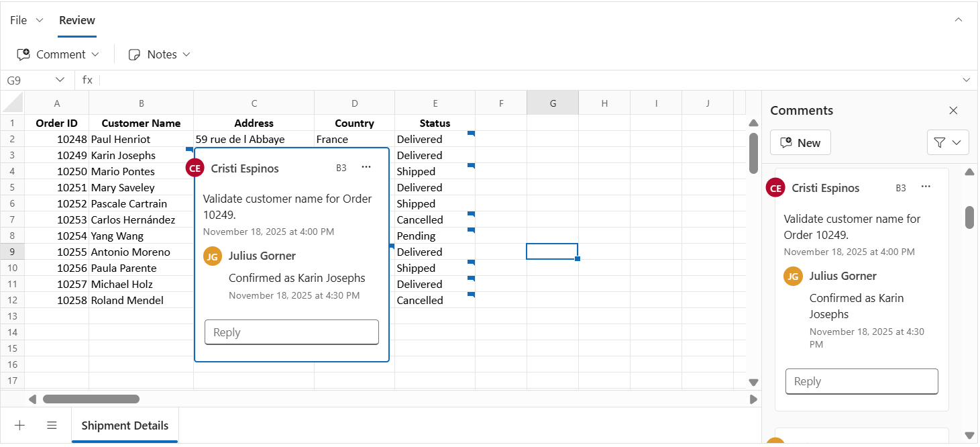Open the Name Box dropdown
980x447 pixels.
click(60, 80)
